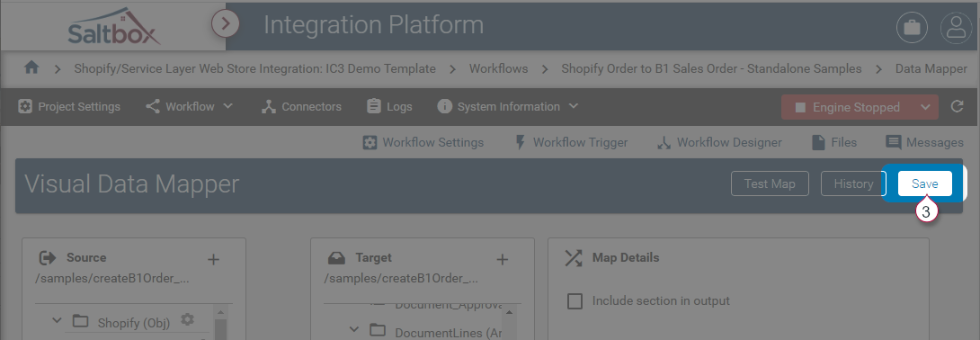
Task: Click the Map Details shuffle icon
Action: coord(573,258)
